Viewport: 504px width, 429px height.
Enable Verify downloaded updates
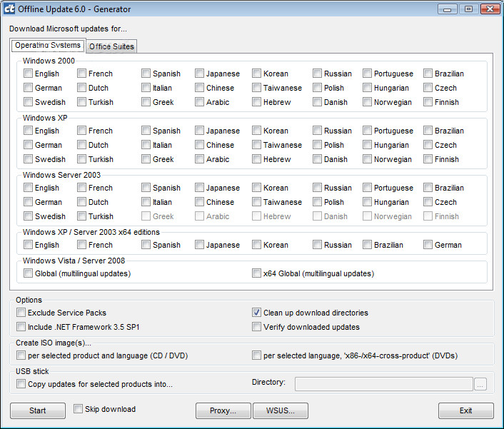[x=256, y=327]
